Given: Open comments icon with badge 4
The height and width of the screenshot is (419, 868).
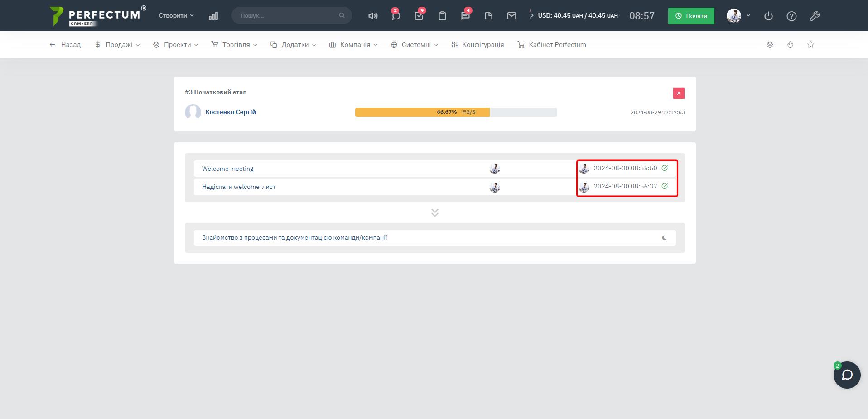Looking at the screenshot, I should (465, 16).
